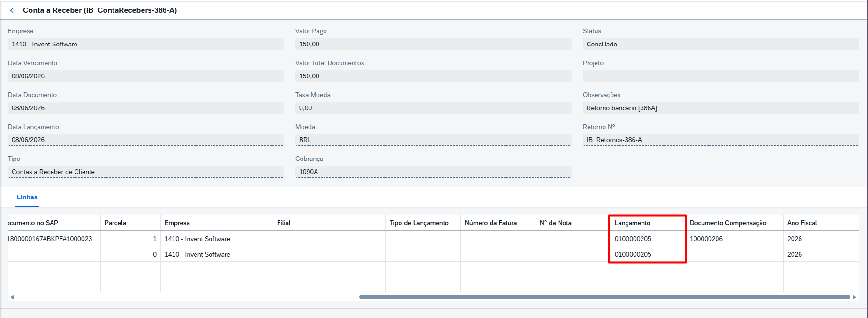Select the Data Documento field

point(146,108)
